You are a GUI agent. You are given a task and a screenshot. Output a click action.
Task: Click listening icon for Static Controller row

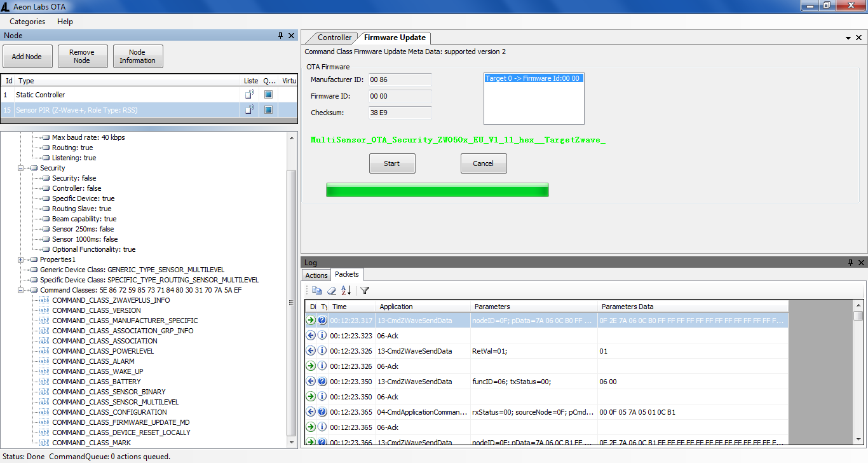tap(250, 95)
